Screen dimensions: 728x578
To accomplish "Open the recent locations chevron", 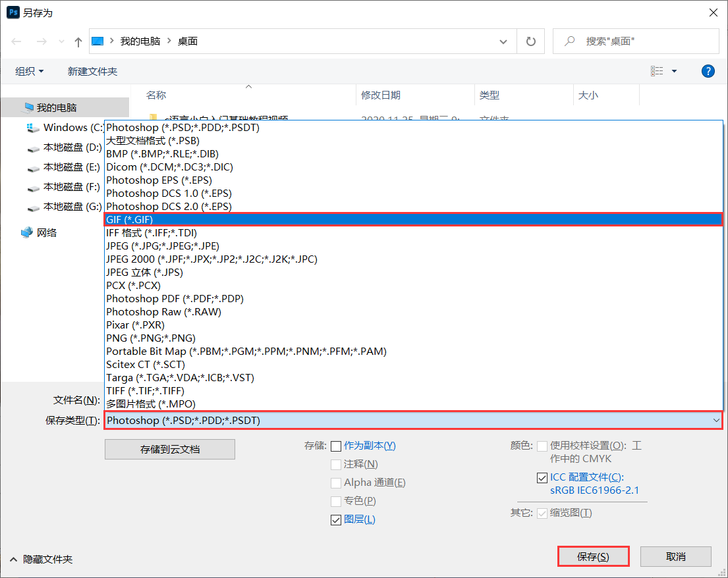I will pyautogui.click(x=61, y=41).
